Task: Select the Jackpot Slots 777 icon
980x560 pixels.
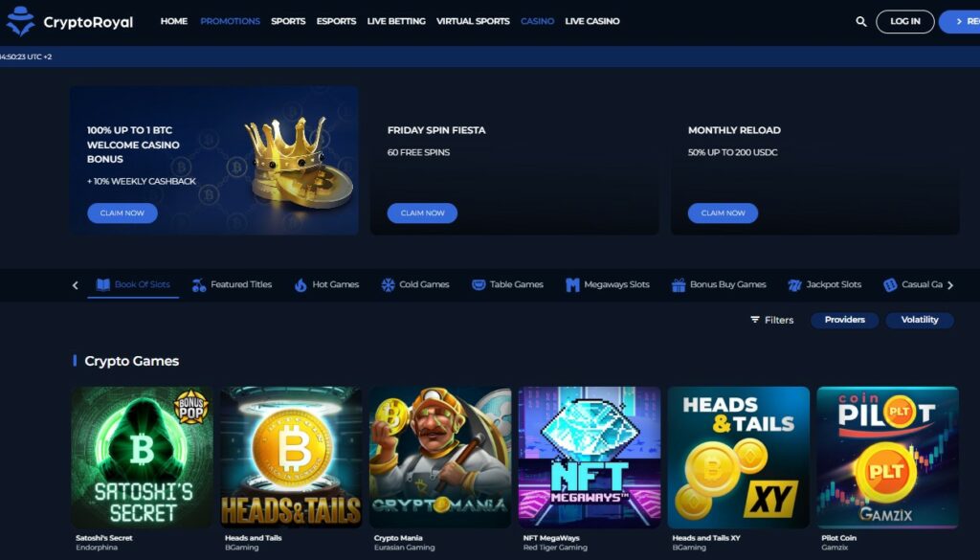Action: (x=794, y=285)
